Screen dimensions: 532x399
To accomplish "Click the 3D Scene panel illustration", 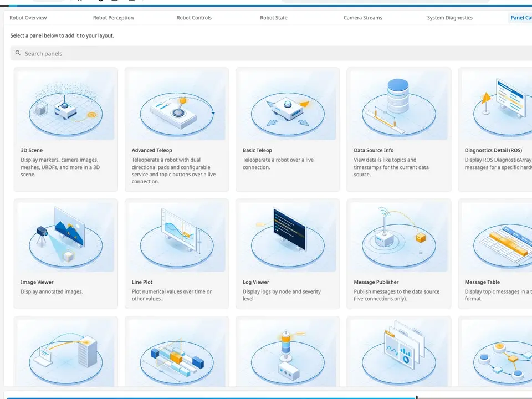I will pyautogui.click(x=66, y=105).
